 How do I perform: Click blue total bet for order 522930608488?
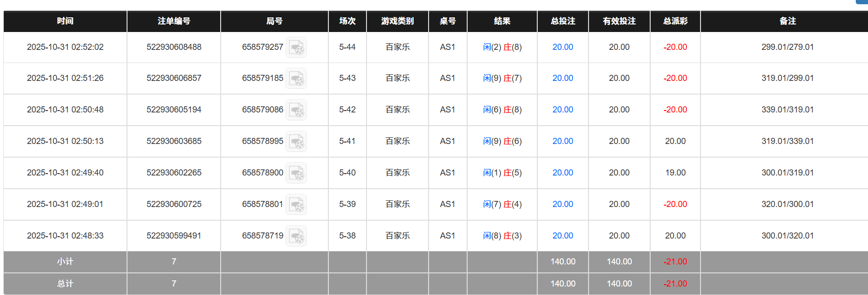pos(563,47)
